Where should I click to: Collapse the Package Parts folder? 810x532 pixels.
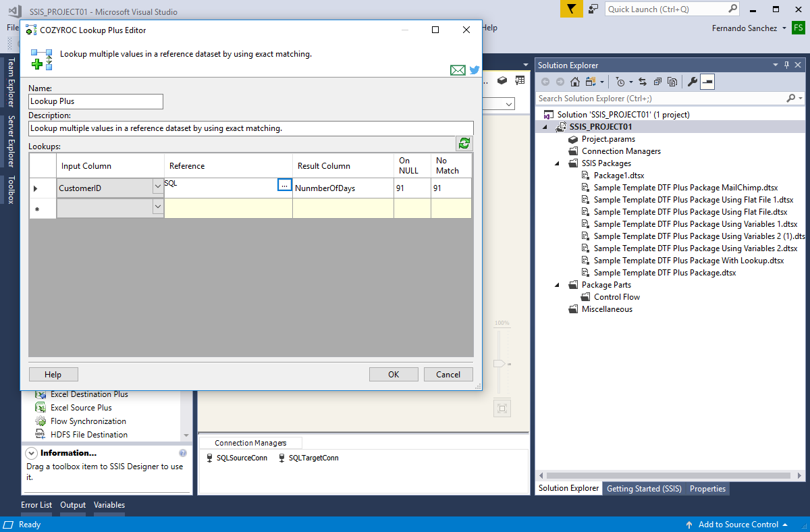coord(557,285)
